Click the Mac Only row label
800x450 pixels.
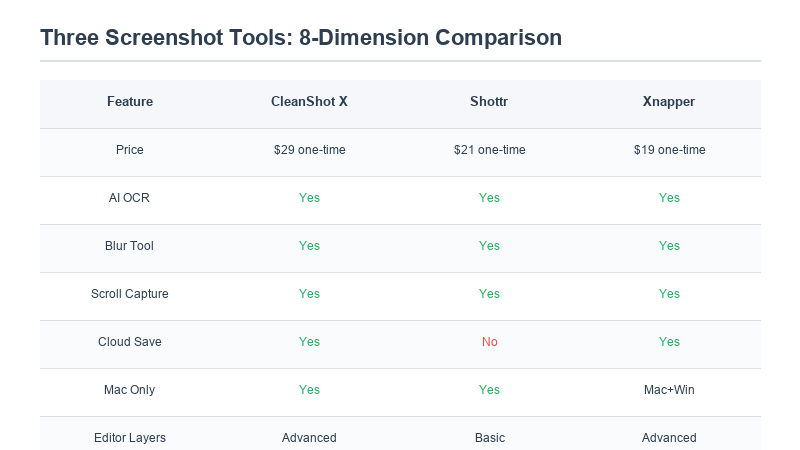pos(130,389)
